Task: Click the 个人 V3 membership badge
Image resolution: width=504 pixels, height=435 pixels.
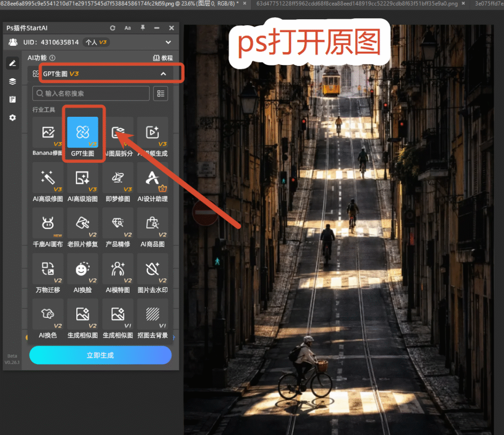Action: [96, 42]
